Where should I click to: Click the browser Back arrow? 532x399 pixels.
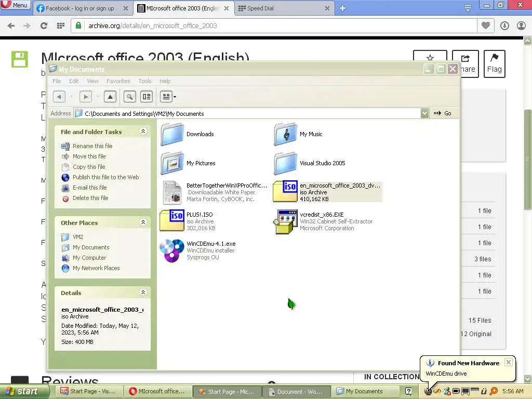click(11, 25)
